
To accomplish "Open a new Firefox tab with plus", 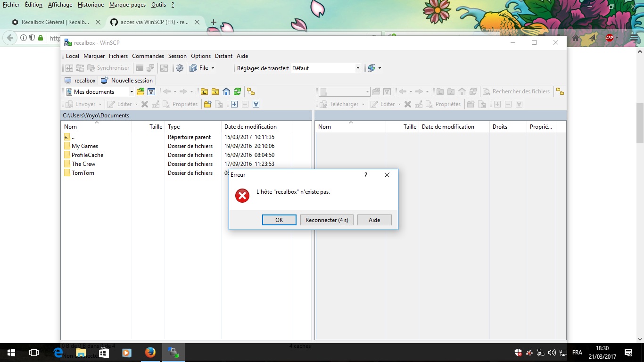I will point(214,22).
